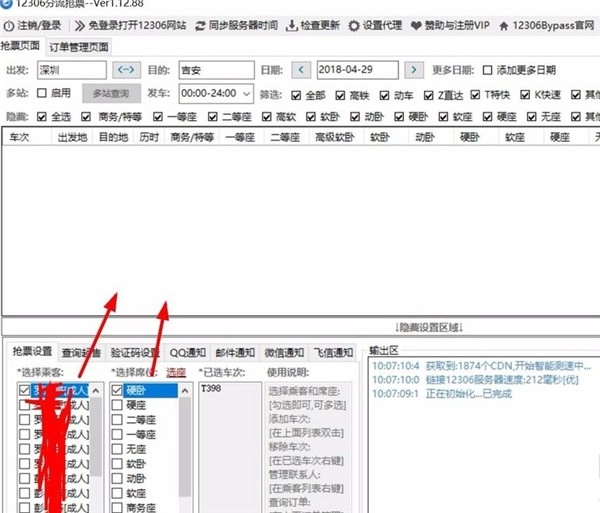Advance to the next travel date
Viewport: 600px width, 513px height.
click(413, 70)
